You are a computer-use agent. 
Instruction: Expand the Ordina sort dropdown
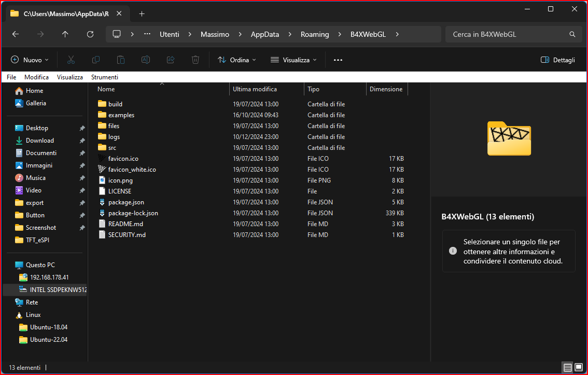tap(237, 60)
